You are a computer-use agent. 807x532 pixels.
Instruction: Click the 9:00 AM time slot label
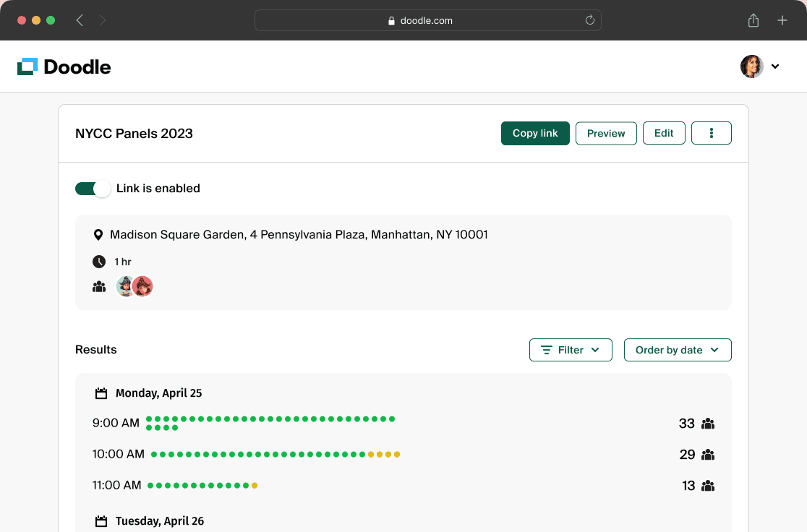(x=116, y=423)
